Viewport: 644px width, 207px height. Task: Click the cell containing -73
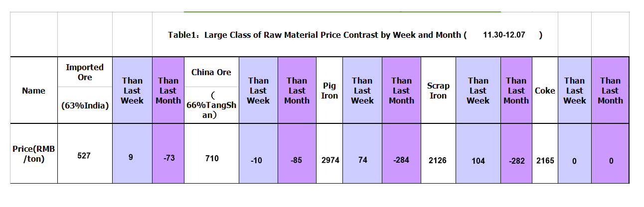(168, 158)
